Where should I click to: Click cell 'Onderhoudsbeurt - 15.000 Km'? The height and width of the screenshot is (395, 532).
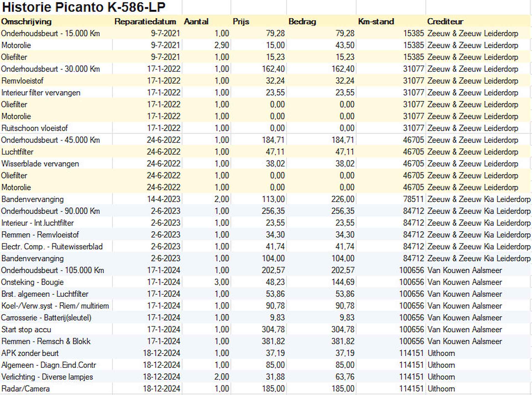tap(50, 34)
